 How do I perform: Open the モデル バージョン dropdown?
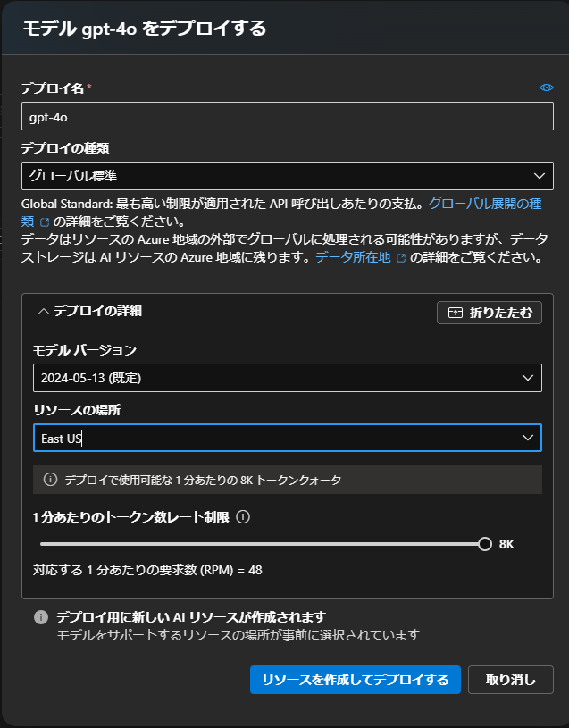tap(288, 378)
